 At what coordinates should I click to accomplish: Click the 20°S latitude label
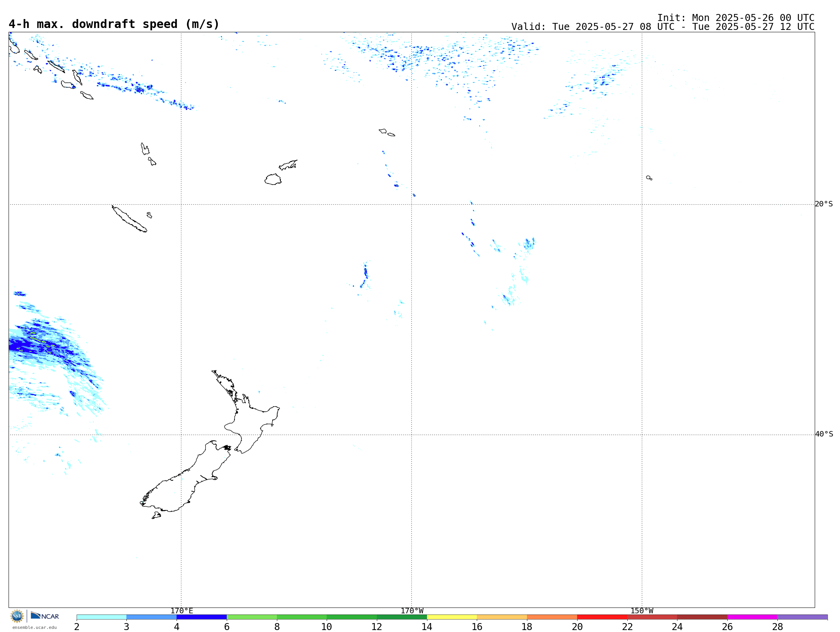pyautogui.click(x=824, y=204)
